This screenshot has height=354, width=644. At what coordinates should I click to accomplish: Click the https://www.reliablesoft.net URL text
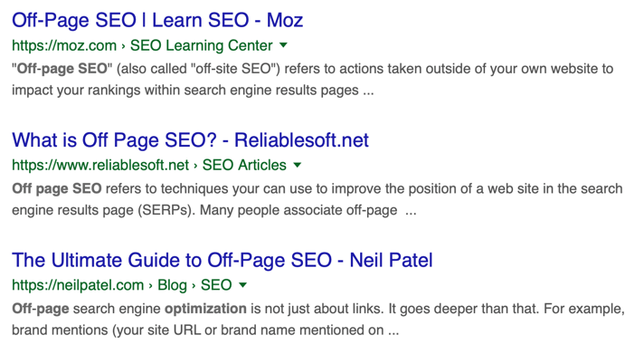coord(100,166)
